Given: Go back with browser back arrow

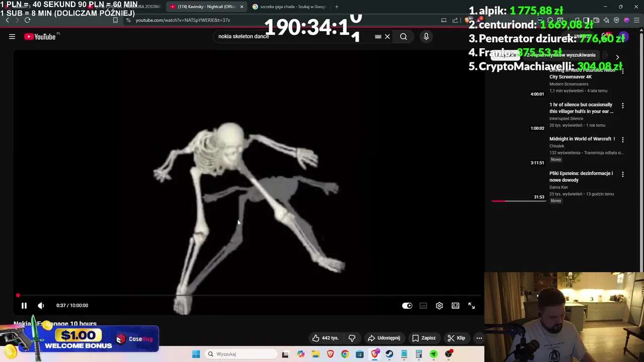Looking at the screenshot, I should [8, 20].
